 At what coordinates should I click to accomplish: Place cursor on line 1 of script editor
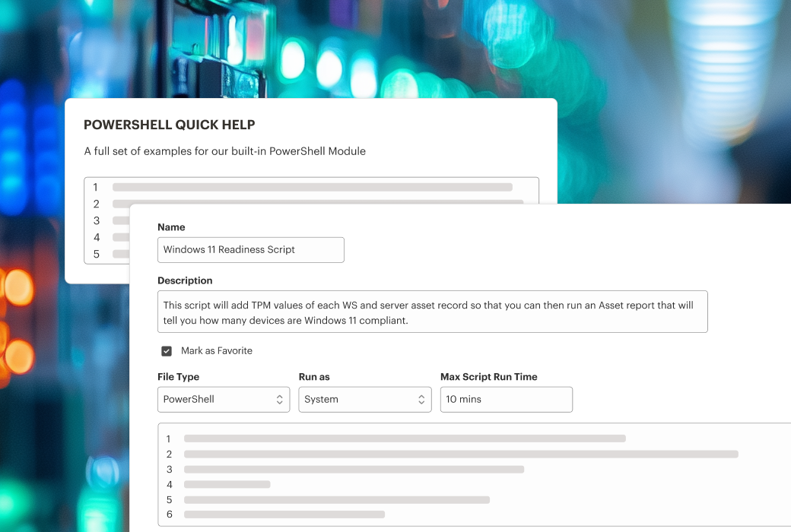pos(404,439)
